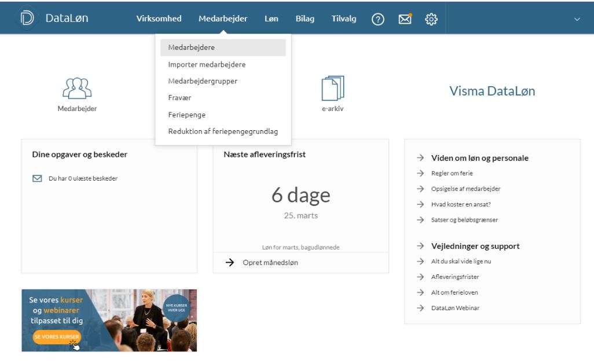Open the Virksomhed menu
Viewport: 594px width, 364px height.
(x=159, y=19)
